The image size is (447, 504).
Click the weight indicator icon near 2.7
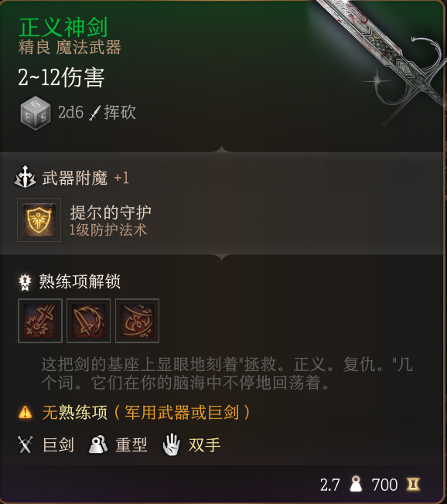click(x=356, y=484)
